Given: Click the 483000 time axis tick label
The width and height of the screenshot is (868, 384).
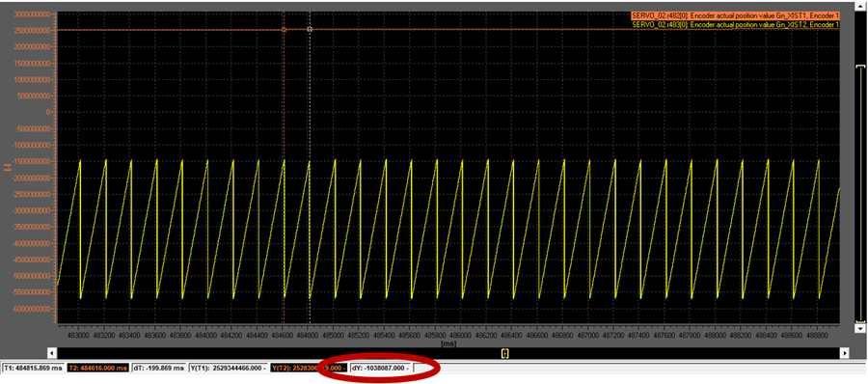Looking at the screenshot, I should 78,336.
